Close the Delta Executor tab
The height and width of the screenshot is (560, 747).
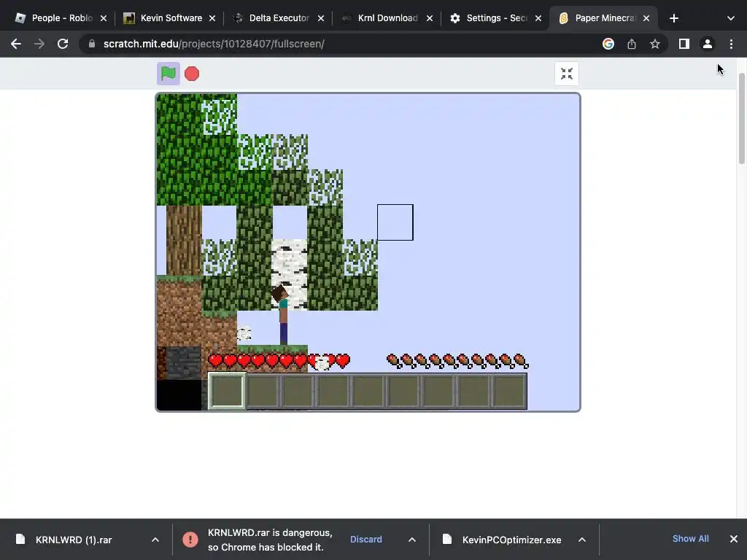[321, 18]
